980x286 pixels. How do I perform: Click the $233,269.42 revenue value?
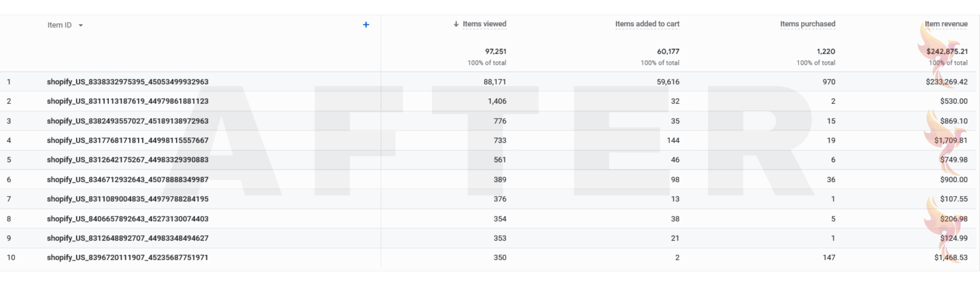click(x=946, y=82)
